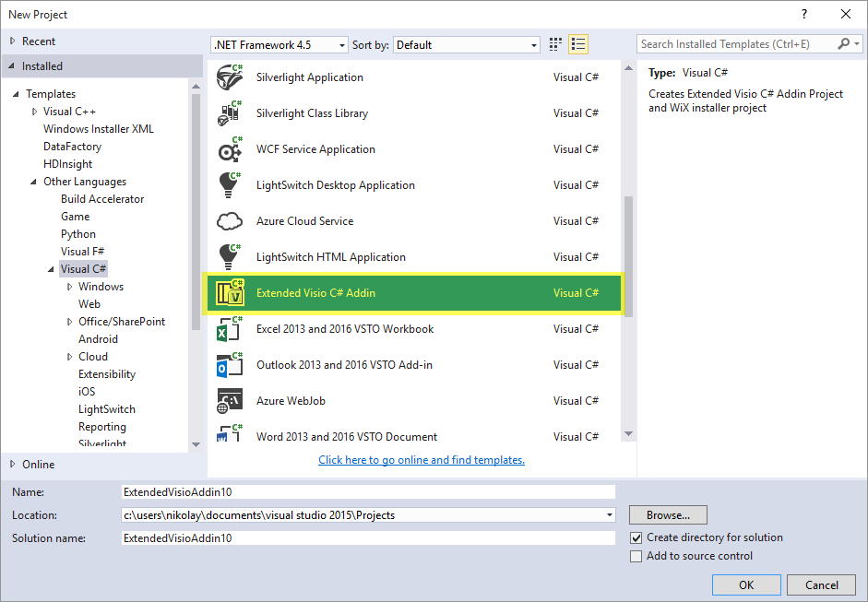Click the Excel VSTO Workbook icon
Screen dimensions: 868x602
(x=230, y=329)
